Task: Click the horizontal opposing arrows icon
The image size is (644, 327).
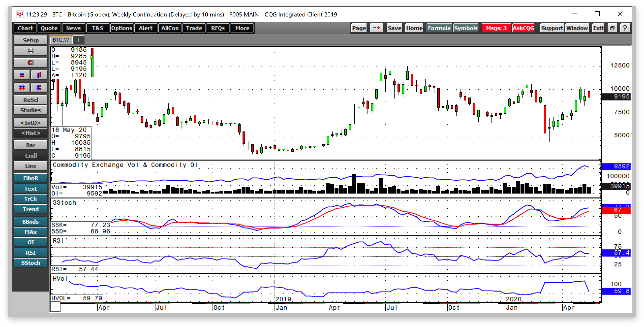Action: pyautogui.click(x=22, y=75)
